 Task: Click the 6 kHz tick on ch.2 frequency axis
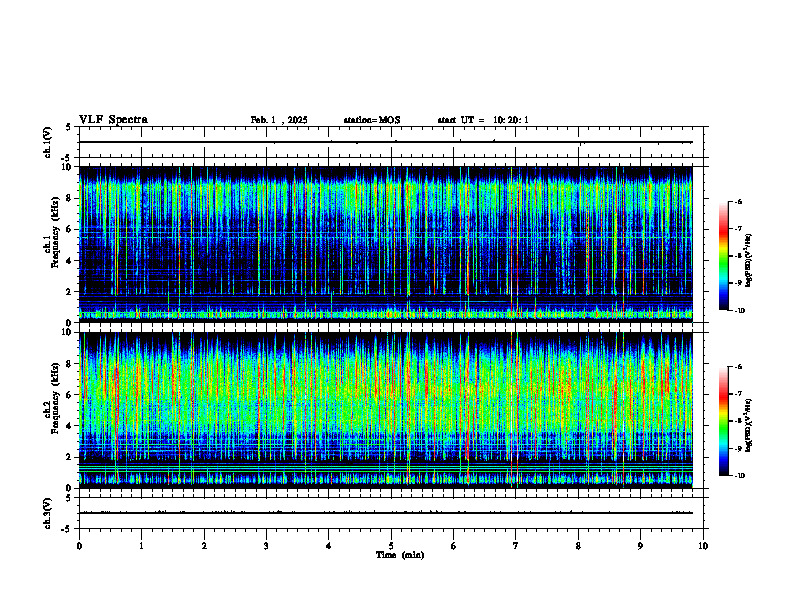click(71, 395)
